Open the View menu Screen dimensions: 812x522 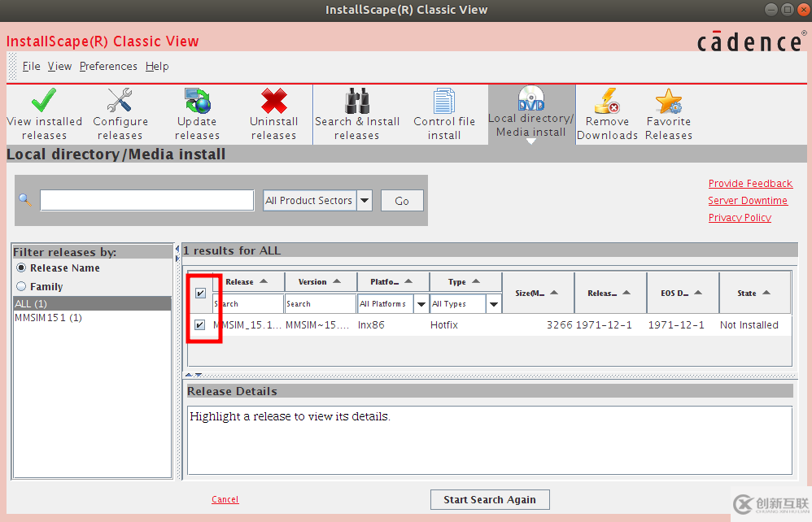pyautogui.click(x=59, y=66)
